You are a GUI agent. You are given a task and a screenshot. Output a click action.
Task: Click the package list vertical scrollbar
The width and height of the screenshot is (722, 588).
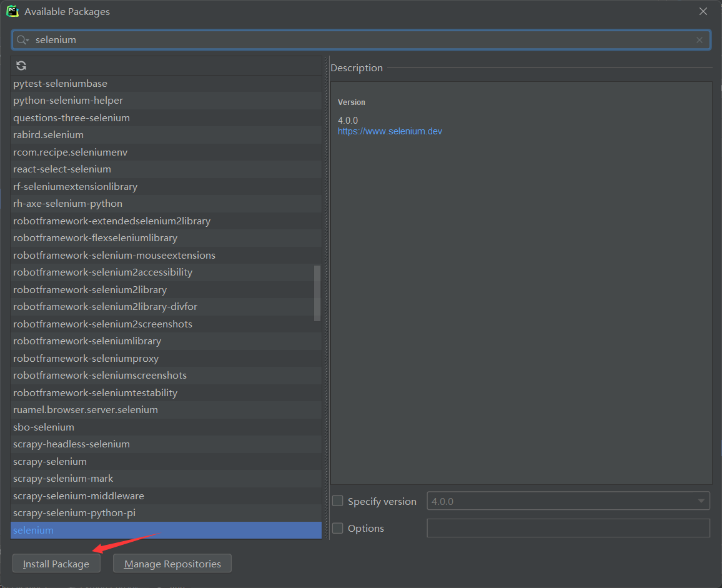[x=317, y=292]
